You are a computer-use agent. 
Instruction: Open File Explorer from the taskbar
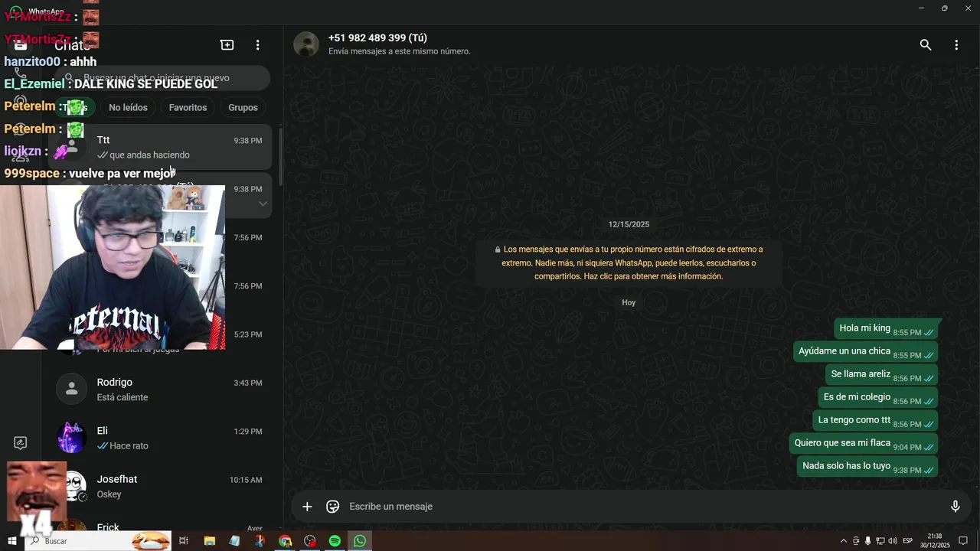[x=210, y=541]
